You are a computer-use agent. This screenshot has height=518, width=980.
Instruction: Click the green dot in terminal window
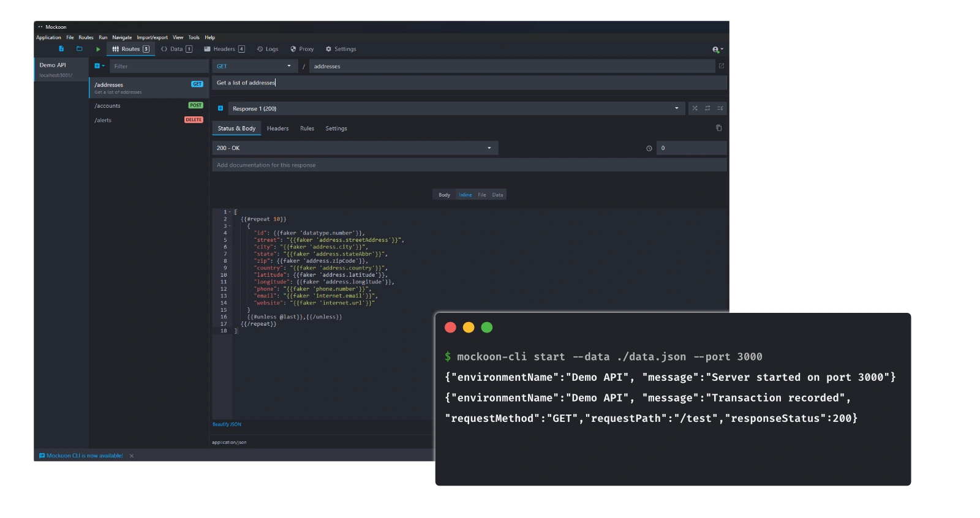[487, 328]
